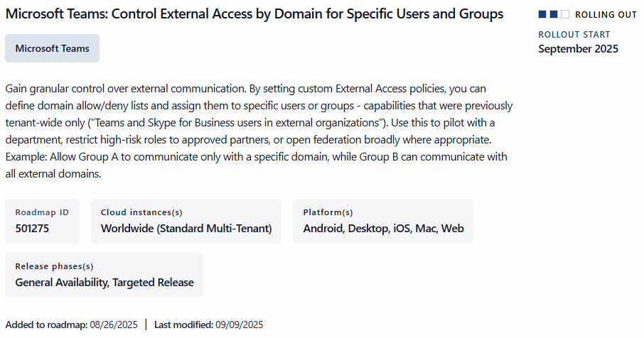Viewport: 644px width, 338px height.
Task: Click the first filled blue status square
Action: click(542, 14)
